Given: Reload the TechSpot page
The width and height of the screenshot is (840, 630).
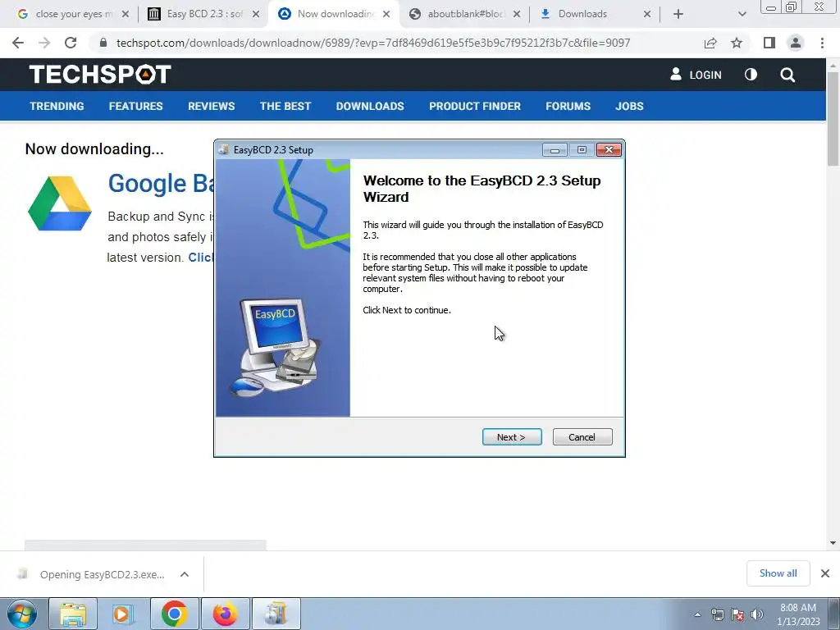Looking at the screenshot, I should tap(71, 43).
